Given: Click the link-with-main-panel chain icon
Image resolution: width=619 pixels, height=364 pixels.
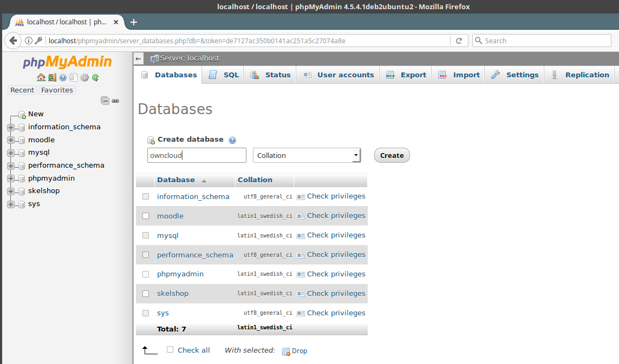Looking at the screenshot, I should pos(115,101).
